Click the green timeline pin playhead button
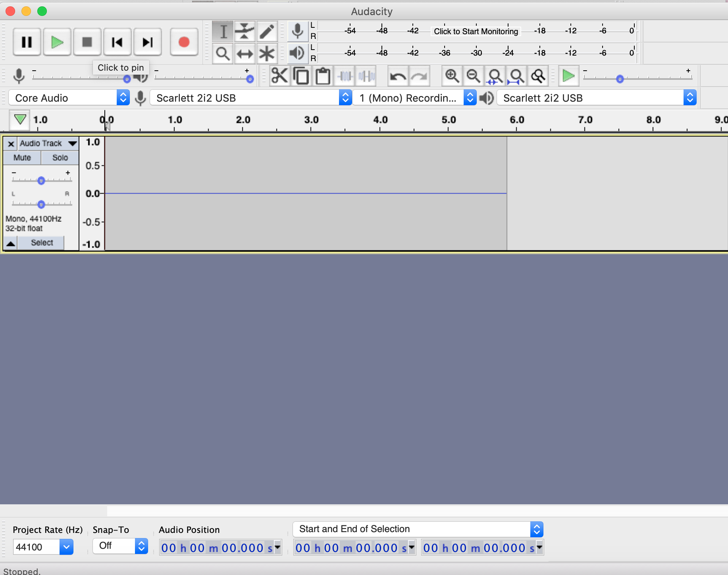The height and width of the screenshot is (575, 728). 19,120
